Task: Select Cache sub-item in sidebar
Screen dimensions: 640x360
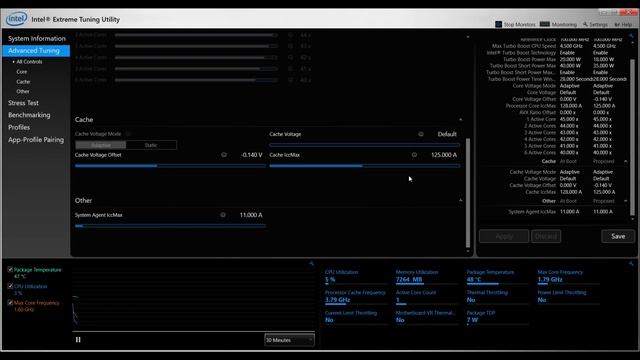Action: click(23, 82)
